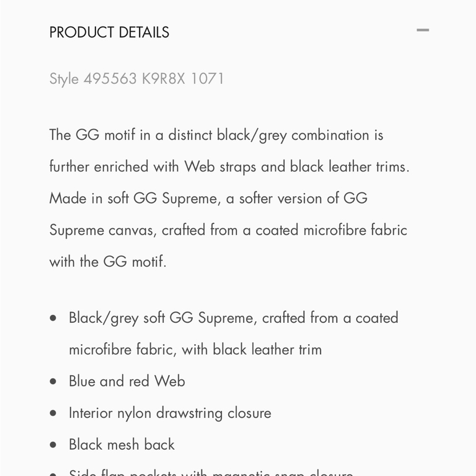This screenshot has height=476, width=476.
Task: Click the bullet dot beside Black/grey soft GG
Action: coord(53,318)
